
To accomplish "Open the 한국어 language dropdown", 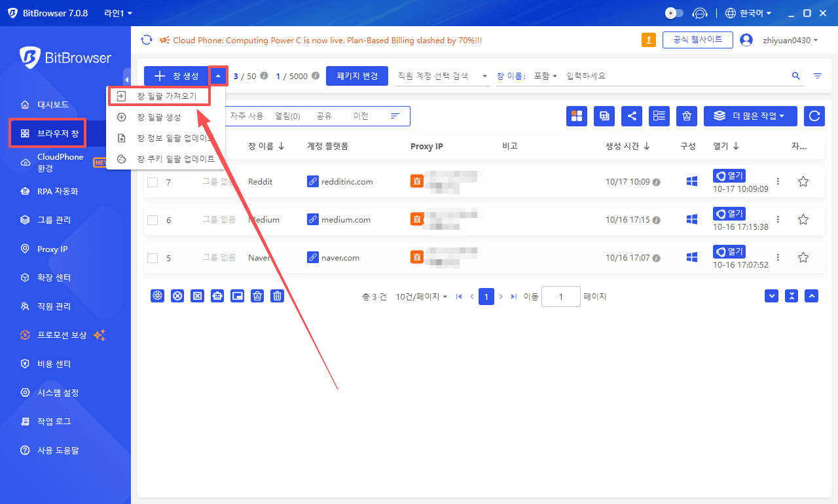I will click(748, 13).
